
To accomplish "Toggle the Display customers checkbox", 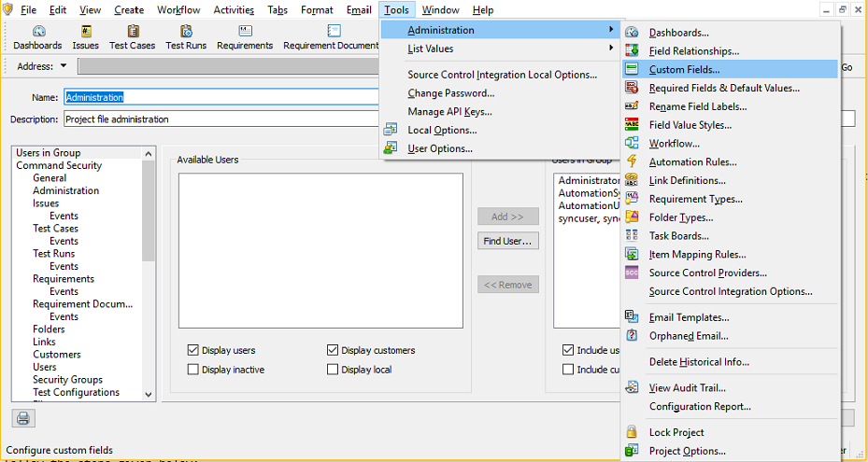I will [x=333, y=351].
